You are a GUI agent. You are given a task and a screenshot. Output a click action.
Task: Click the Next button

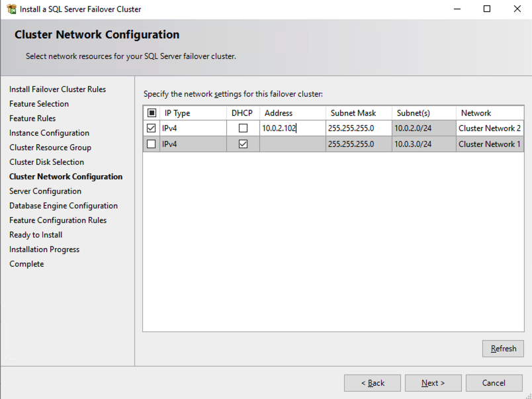[x=433, y=383]
